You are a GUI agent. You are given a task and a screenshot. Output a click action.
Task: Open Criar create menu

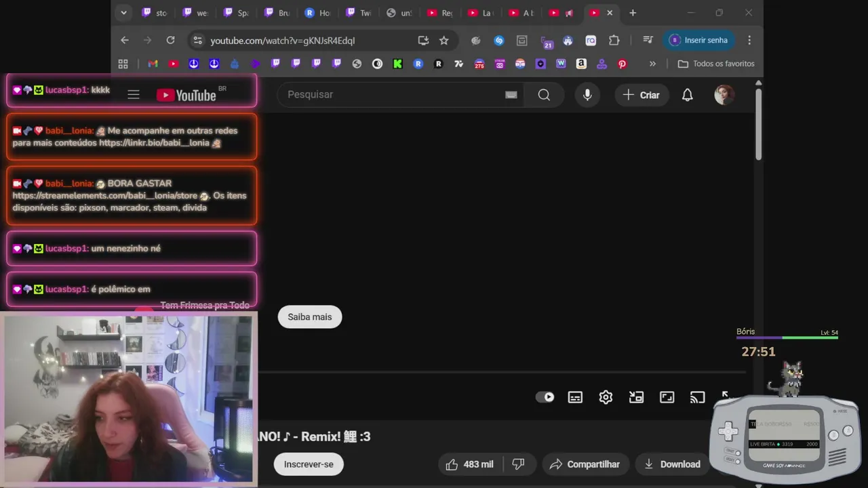641,95
